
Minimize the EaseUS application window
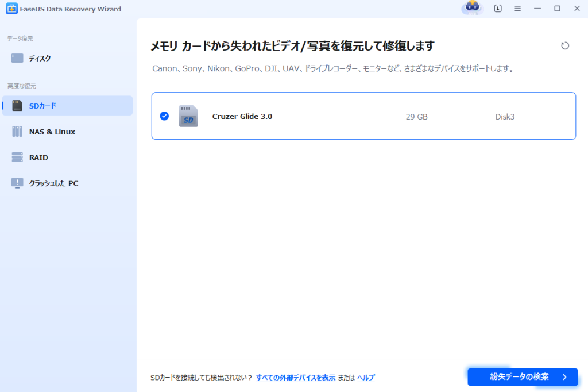[537, 9]
